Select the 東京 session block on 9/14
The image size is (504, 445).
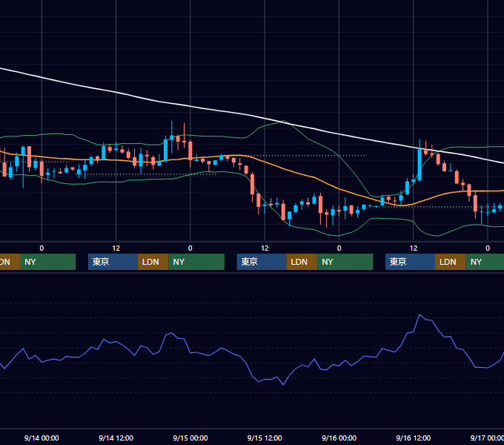click(x=113, y=262)
